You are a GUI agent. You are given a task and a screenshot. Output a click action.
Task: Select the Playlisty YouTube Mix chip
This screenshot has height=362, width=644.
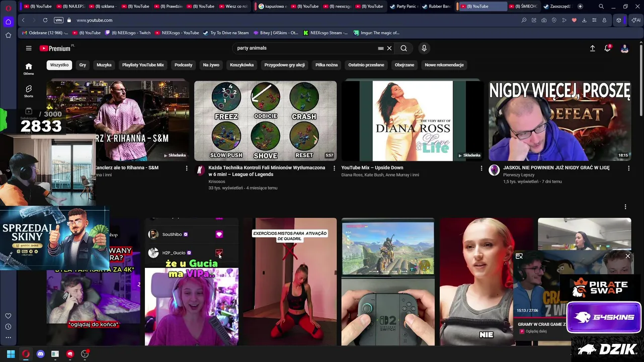tap(143, 65)
